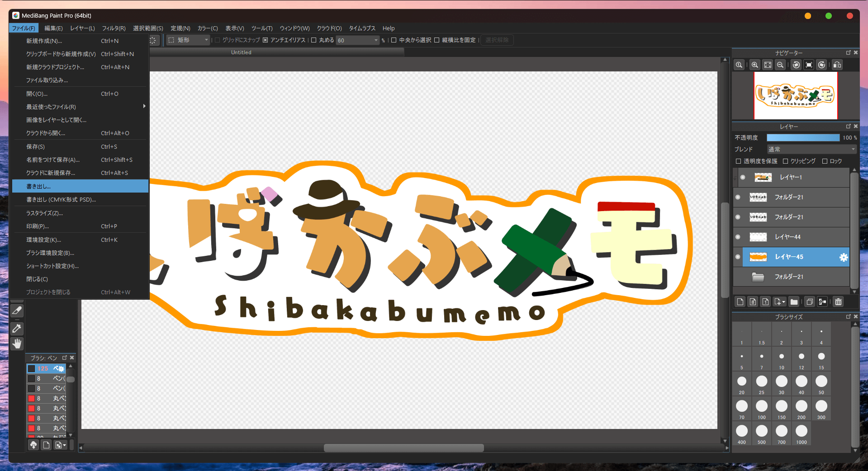This screenshot has width=868, height=471.
Task: Adjust the 不透明度 opacity slider
Action: click(803, 138)
